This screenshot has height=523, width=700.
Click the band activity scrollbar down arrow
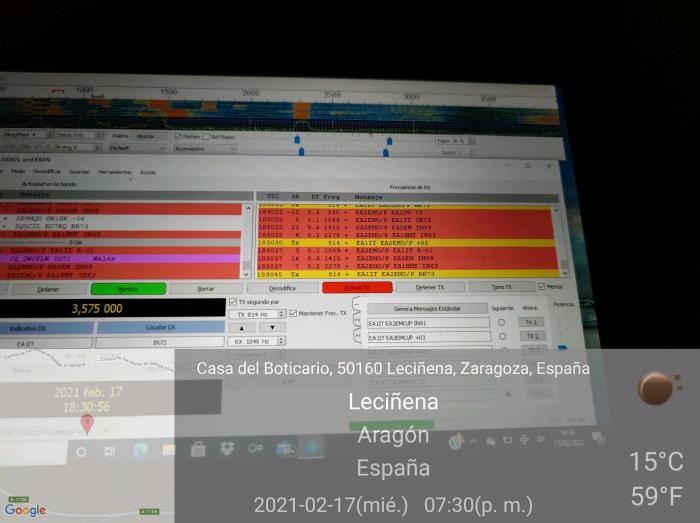click(x=246, y=274)
